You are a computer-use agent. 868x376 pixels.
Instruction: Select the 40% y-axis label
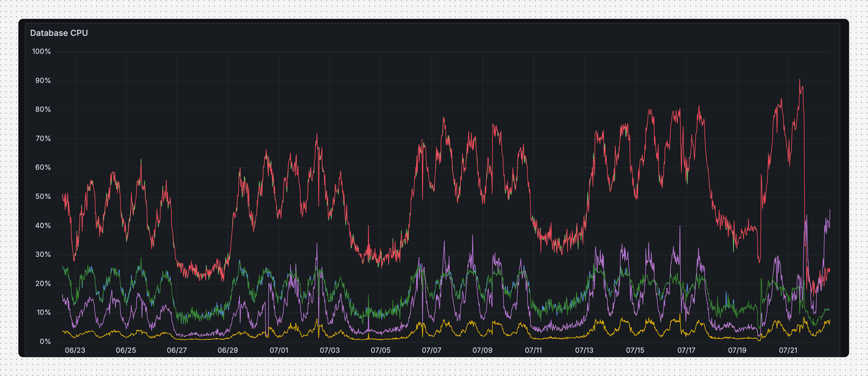[x=43, y=226]
